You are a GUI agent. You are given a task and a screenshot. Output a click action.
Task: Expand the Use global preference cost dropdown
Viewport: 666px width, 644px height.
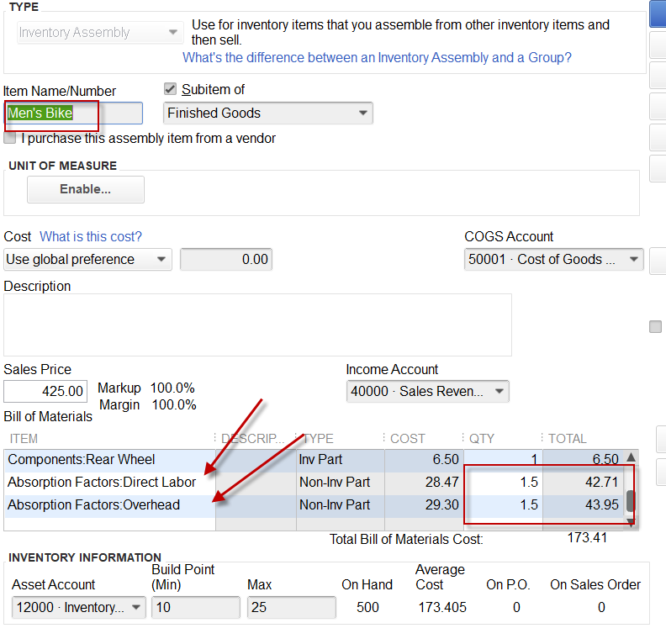pyautogui.click(x=88, y=260)
